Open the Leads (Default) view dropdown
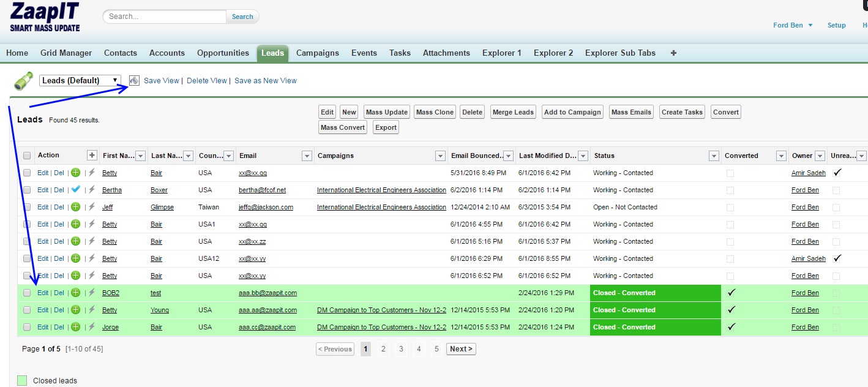The height and width of the screenshot is (387, 868). pyautogui.click(x=80, y=80)
